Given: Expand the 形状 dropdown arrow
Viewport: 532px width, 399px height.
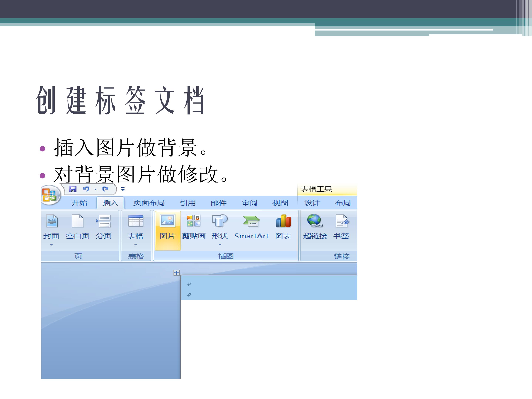Looking at the screenshot, I should [x=220, y=245].
